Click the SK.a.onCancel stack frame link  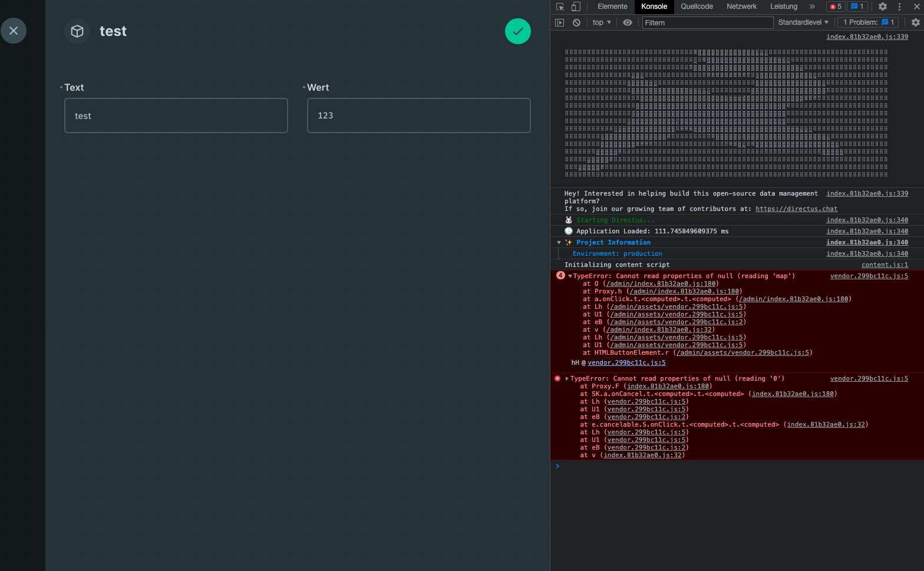[793, 394]
